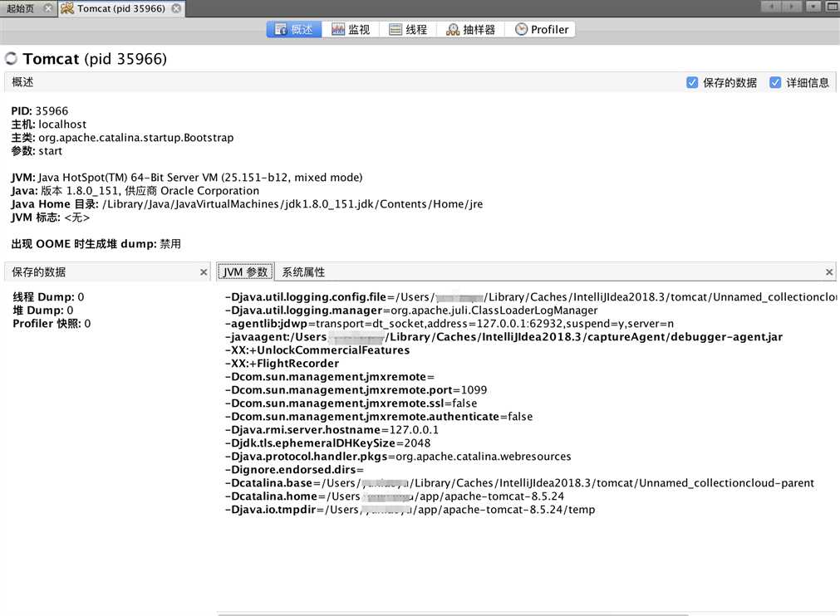The width and height of the screenshot is (840, 616).
Task: Click the 抽样器 sampler icon
Action: [453, 29]
